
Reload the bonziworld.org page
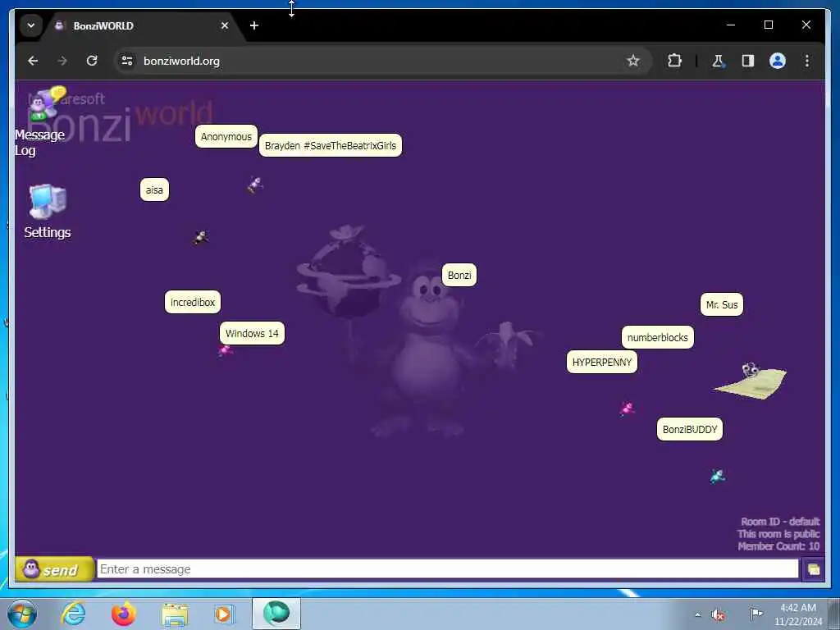pyautogui.click(x=92, y=61)
